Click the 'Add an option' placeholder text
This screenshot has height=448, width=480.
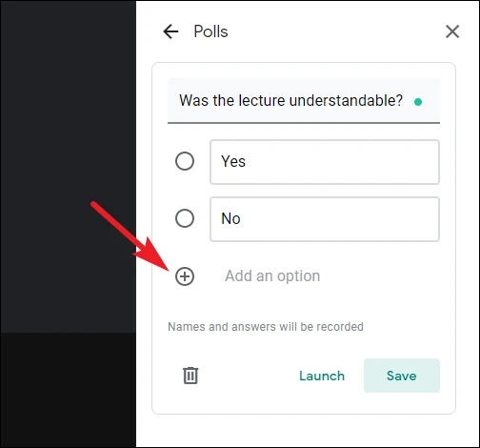point(272,275)
